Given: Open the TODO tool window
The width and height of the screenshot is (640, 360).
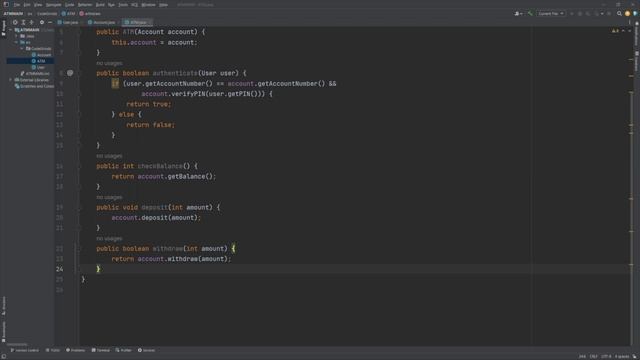Looking at the screenshot, I should 53,350.
